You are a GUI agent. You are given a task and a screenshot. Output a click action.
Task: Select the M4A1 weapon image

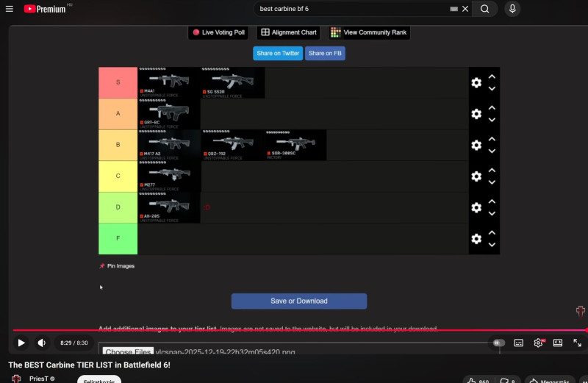pos(169,82)
